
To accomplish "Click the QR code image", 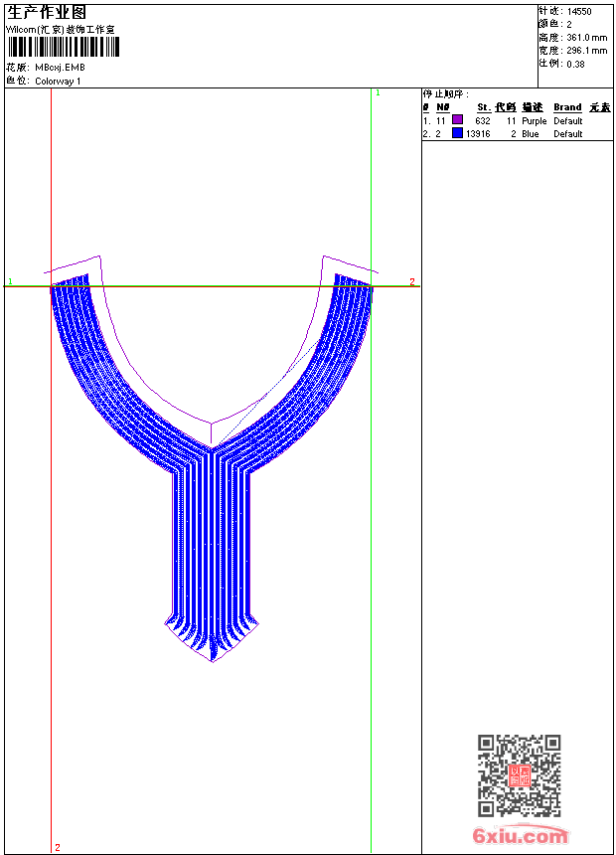I will (520, 775).
